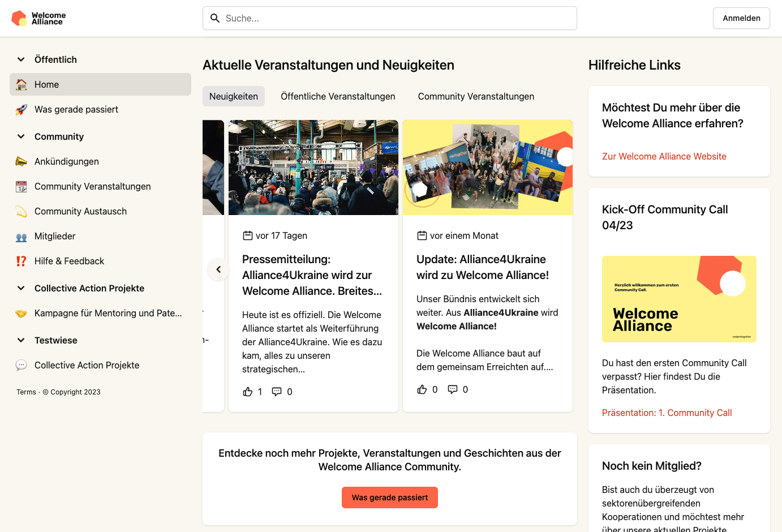Switch to the Öffentliche Veranstaltungen tab
This screenshot has height=532, width=782.
click(338, 96)
